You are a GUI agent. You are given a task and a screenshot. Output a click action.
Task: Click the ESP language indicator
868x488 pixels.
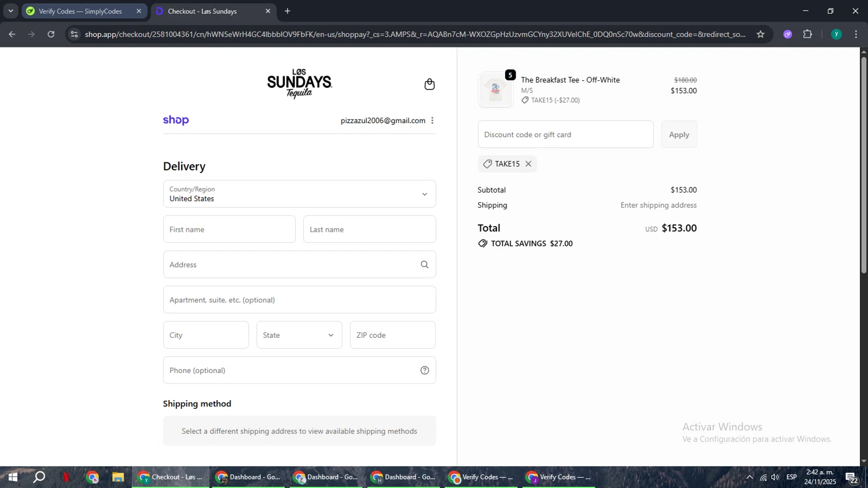792,477
